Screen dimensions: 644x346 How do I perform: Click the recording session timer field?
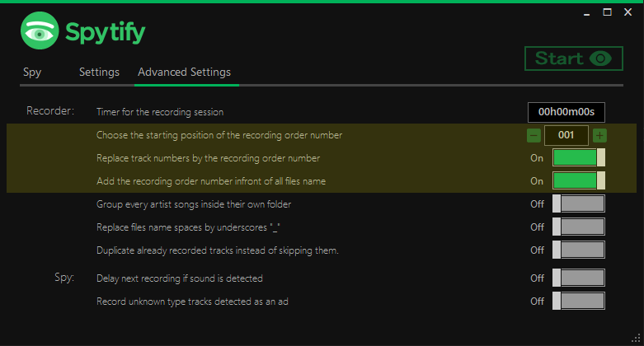tap(566, 112)
